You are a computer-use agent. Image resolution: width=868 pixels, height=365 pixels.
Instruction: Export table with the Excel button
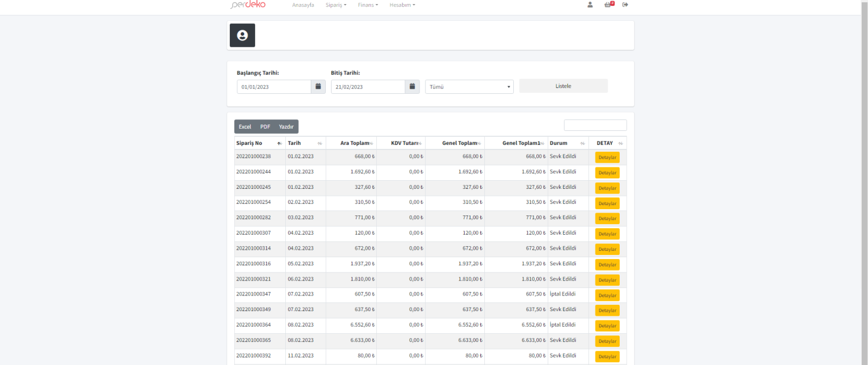click(245, 127)
